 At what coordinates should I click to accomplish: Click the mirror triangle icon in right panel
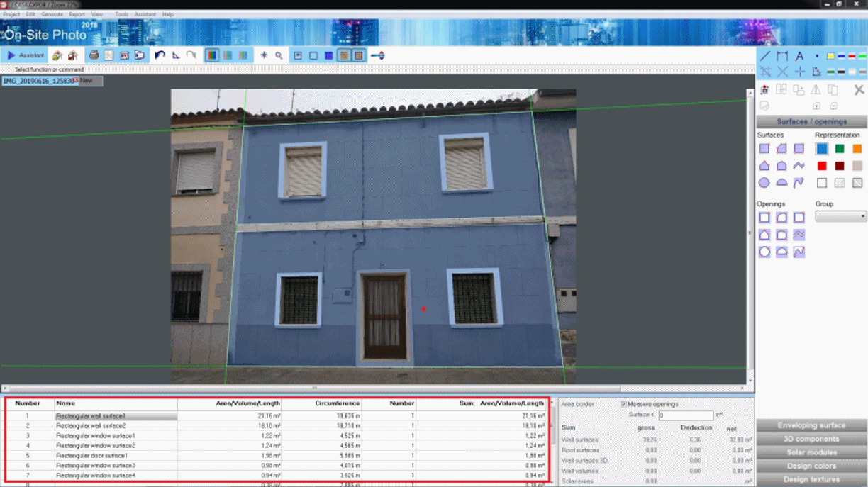pyautogui.click(x=816, y=90)
